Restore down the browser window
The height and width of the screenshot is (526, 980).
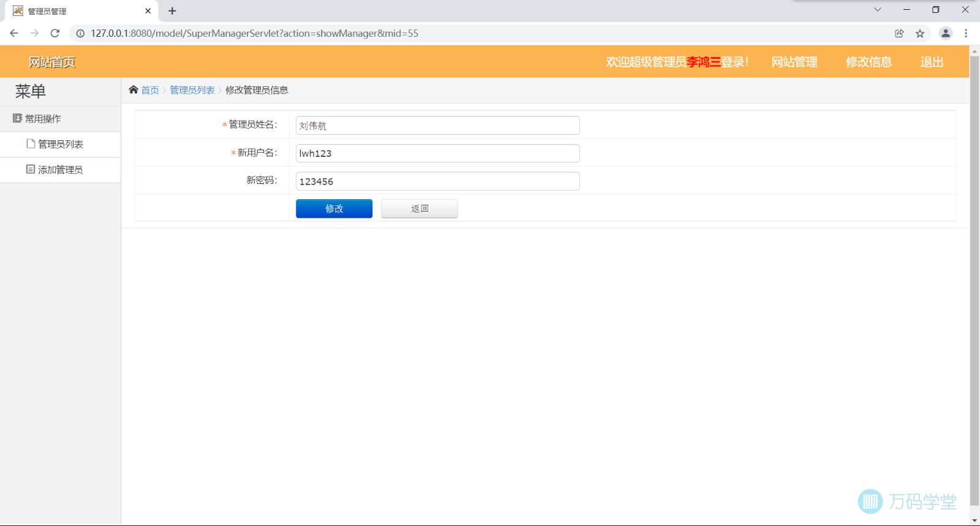(935, 9)
